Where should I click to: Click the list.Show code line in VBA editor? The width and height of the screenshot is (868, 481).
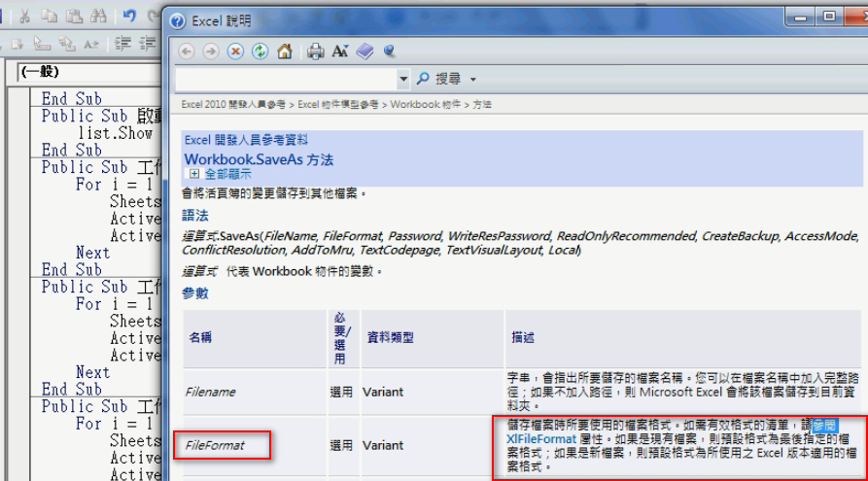[x=115, y=133]
